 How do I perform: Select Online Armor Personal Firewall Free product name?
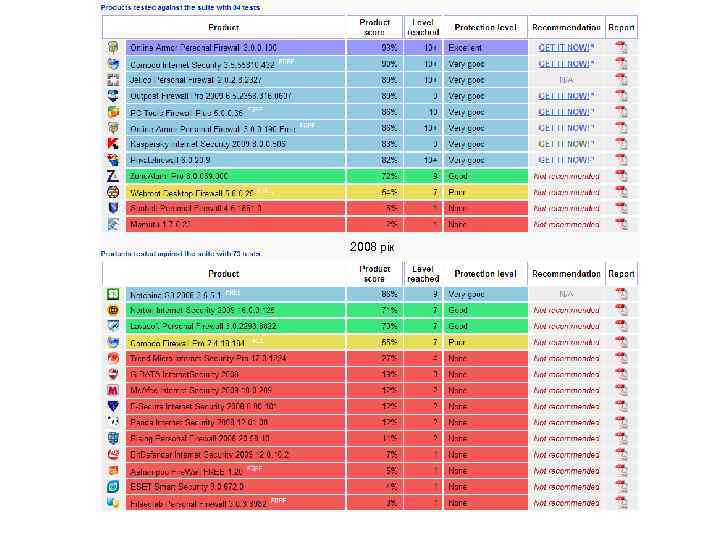point(213,129)
